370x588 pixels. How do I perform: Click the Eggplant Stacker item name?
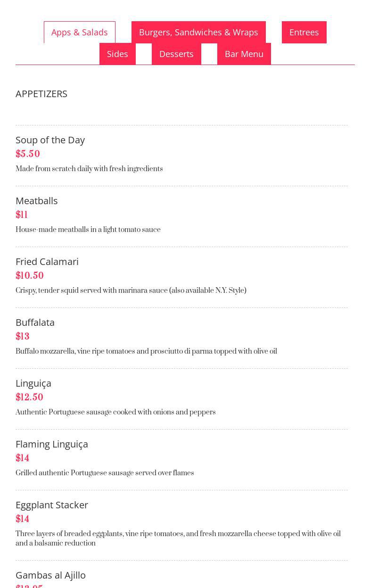(x=52, y=505)
